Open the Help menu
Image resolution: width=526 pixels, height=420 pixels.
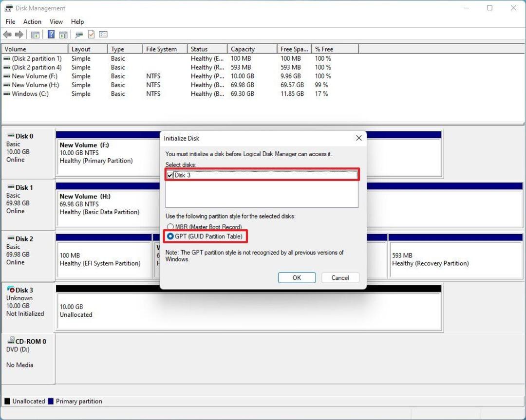(77, 21)
